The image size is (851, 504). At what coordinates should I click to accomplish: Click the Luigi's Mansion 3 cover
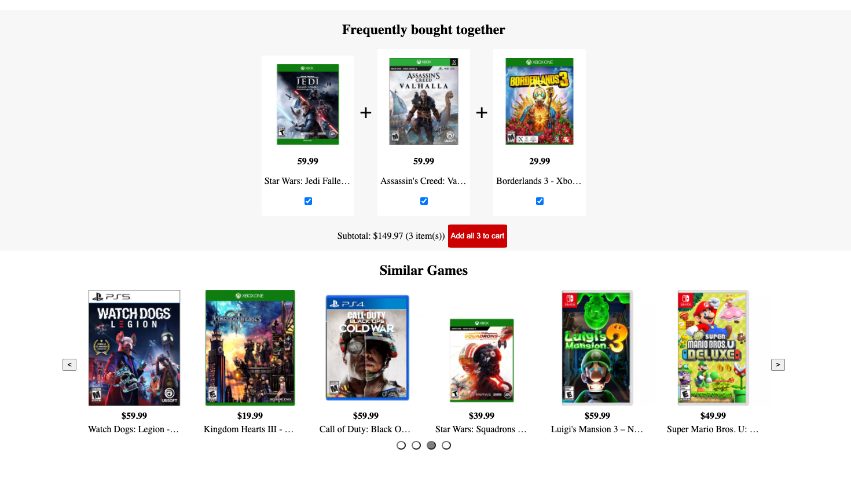point(597,348)
